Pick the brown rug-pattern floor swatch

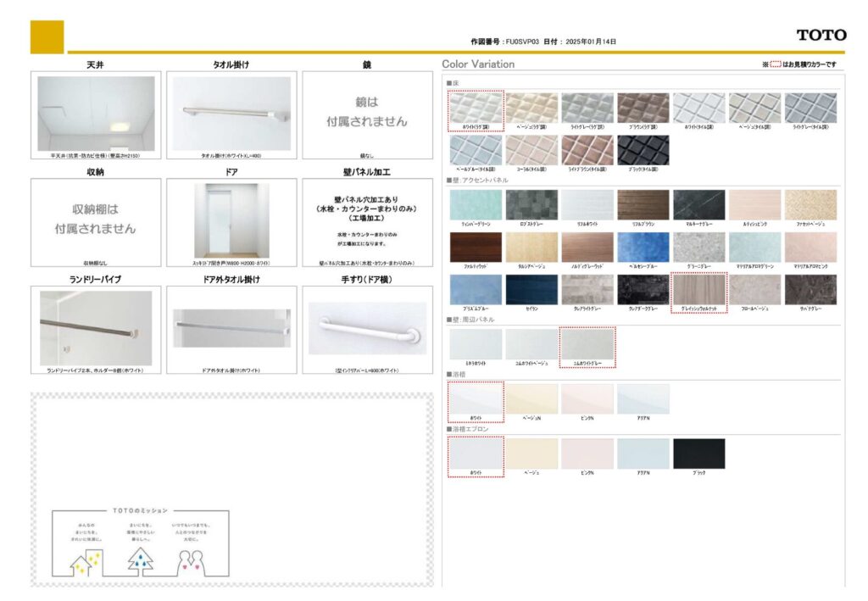point(643,108)
